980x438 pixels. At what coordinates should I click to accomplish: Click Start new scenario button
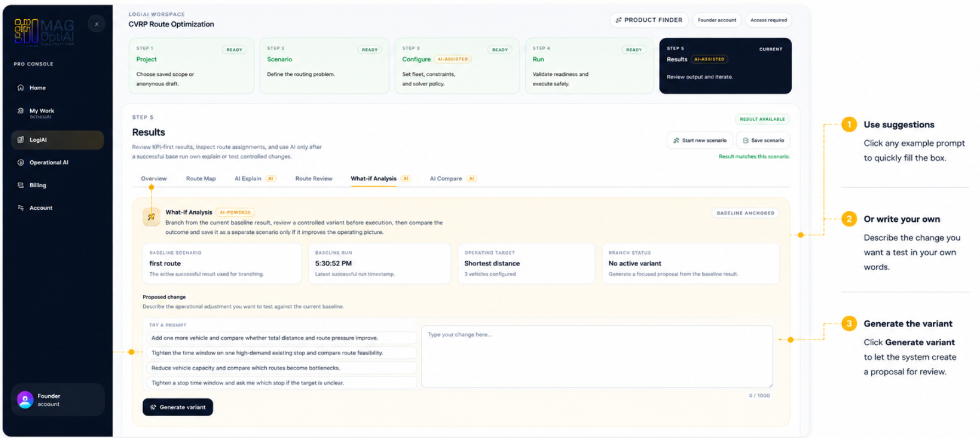700,141
